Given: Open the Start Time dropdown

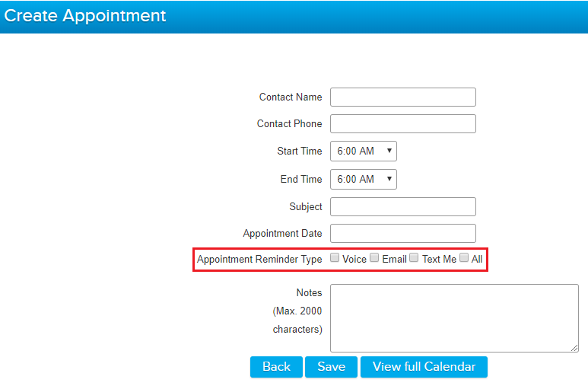Looking at the screenshot, I should [x=363, y=151].
